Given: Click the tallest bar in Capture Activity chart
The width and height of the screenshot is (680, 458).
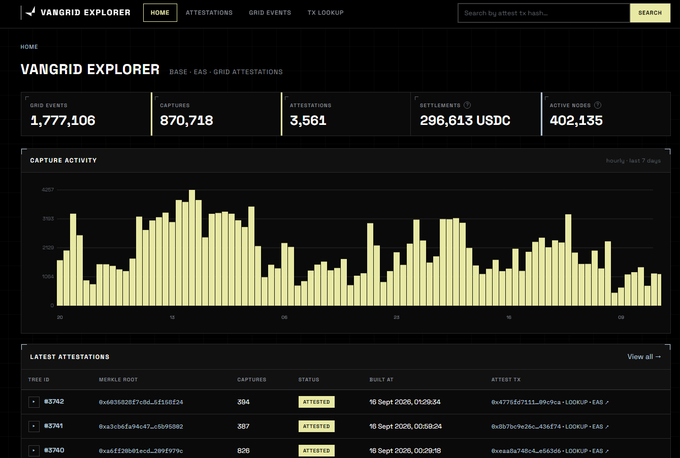Looking at the screenshot, I should 192,248.
